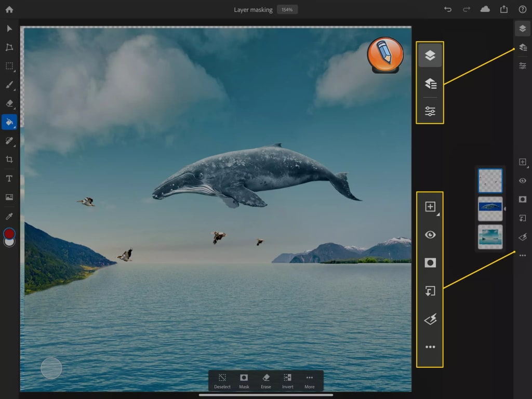Open the Place Image tool

click(x=9, y=197)
